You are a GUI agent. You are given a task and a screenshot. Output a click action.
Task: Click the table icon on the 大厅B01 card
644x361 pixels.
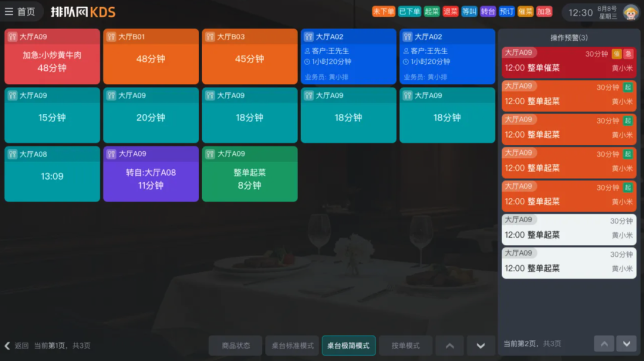[x=112, y=36]
